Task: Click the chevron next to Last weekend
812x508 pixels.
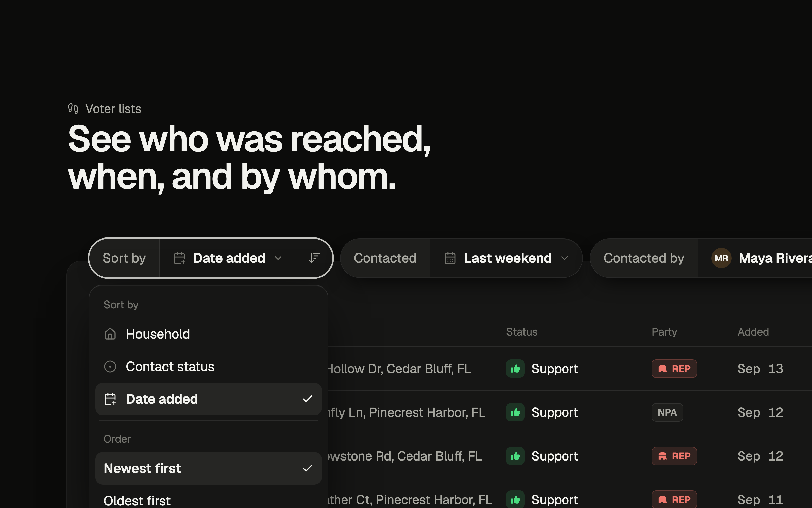Action: (564, 258)
